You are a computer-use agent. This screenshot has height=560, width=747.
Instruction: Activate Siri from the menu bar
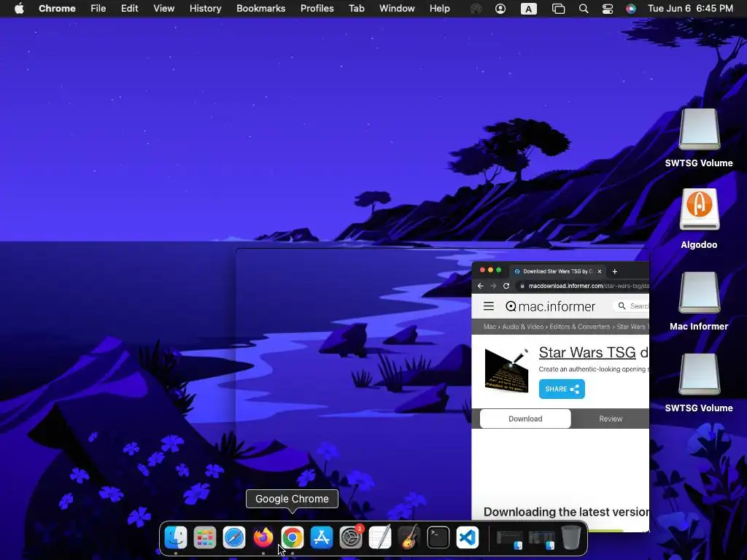click(x=631, y=9)
